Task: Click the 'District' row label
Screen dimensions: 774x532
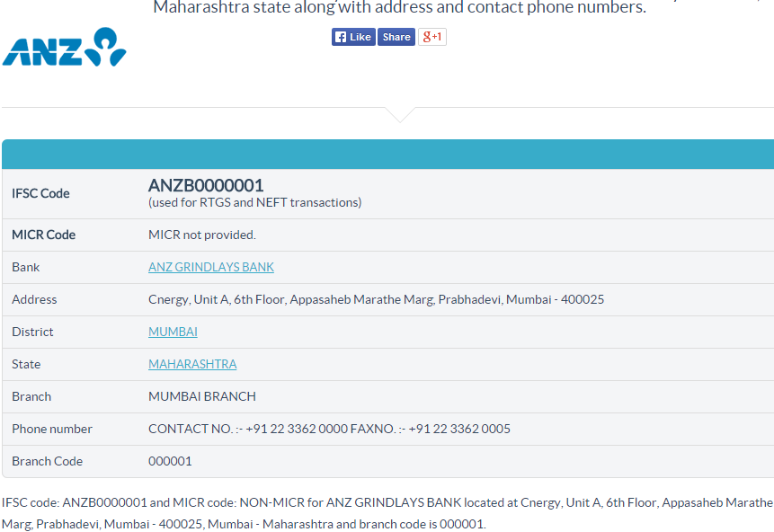Action: 32,332
